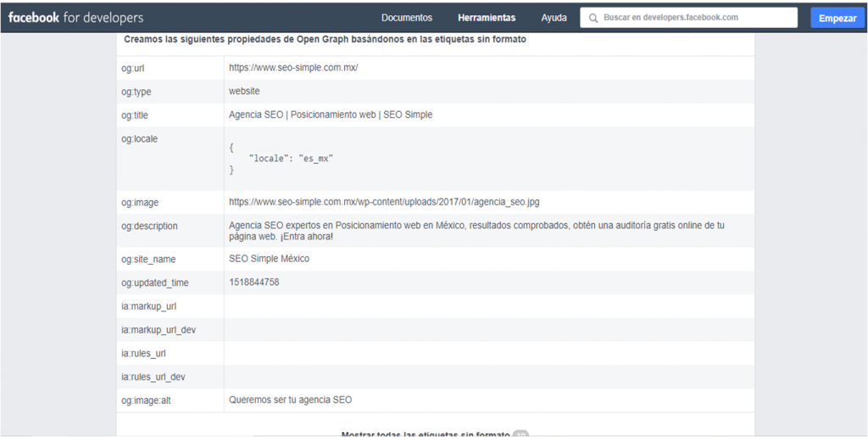
Task: Select the og:title value text
Action: click(x=330, y=115)
